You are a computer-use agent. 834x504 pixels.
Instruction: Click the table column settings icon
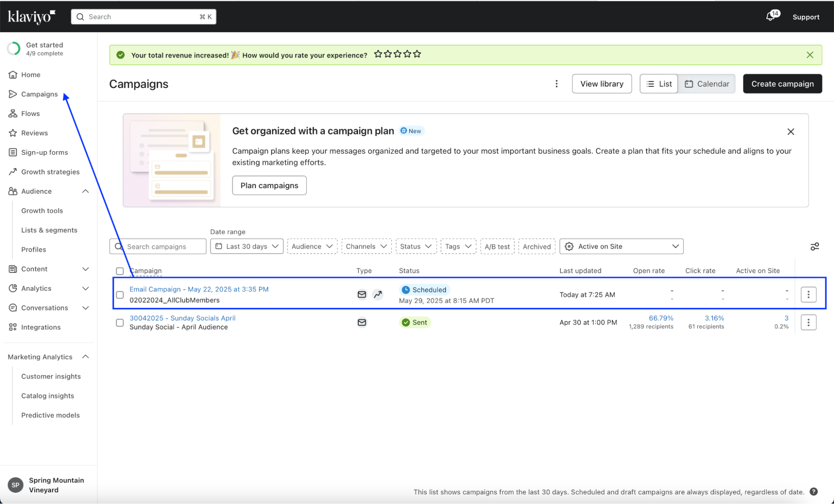pyautogui.click(x=814, y=247)
